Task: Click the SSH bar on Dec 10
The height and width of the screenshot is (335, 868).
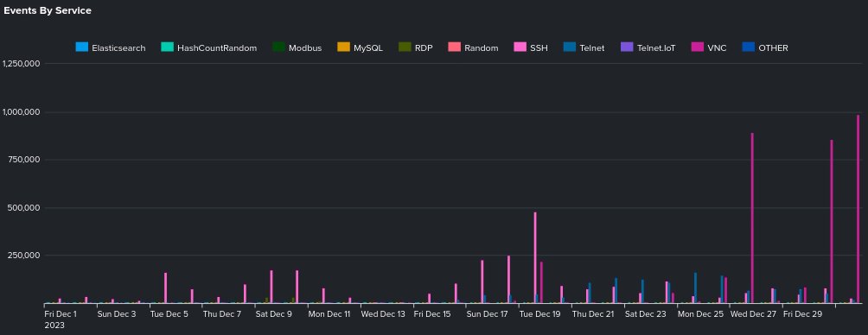Action: click(297, 287)
